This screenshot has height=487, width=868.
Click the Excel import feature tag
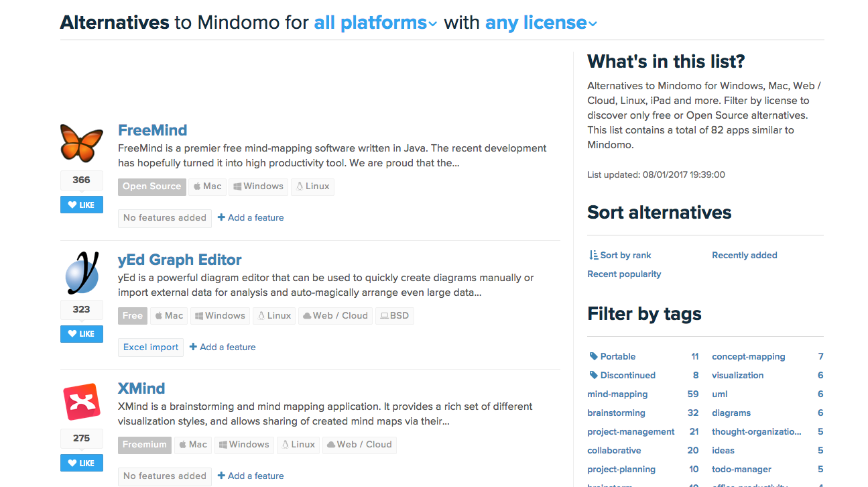click(x=151, y=347)
